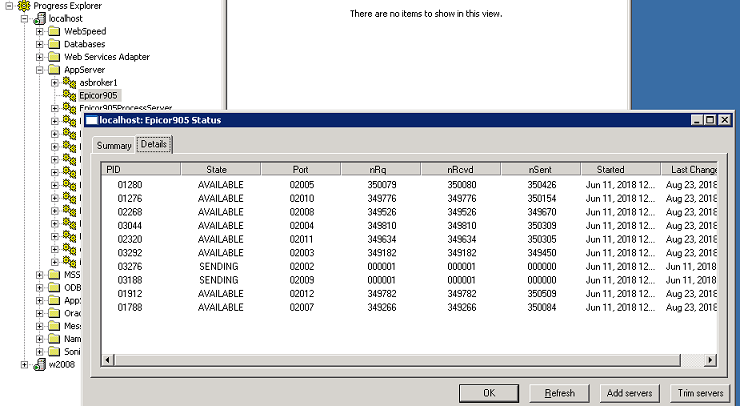The image size is (740, 406).
Task: Collapse the Progress Explorer root node
Action: [9, 6]
